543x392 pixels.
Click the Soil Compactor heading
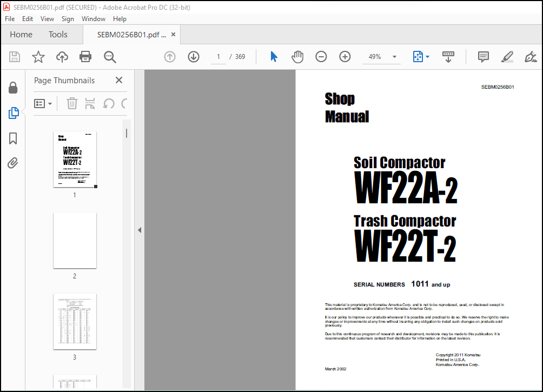tap(399, 162)
